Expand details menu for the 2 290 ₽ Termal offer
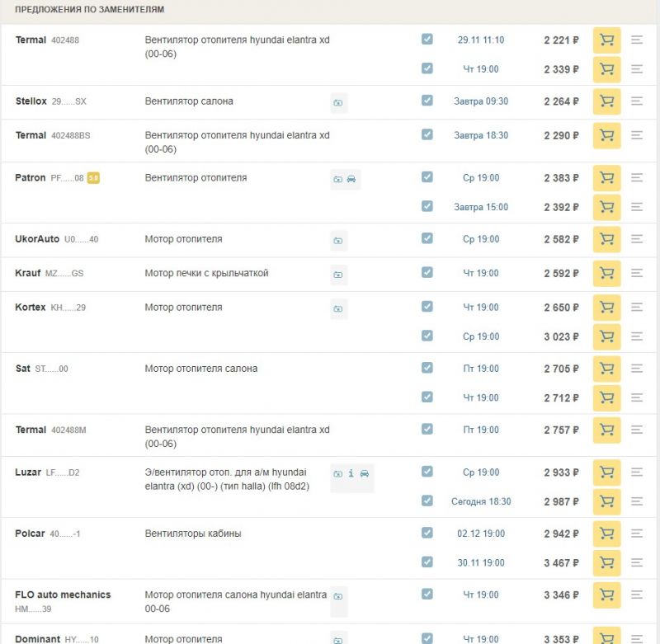Screen dimensions: 660x644 click(637, 135)
